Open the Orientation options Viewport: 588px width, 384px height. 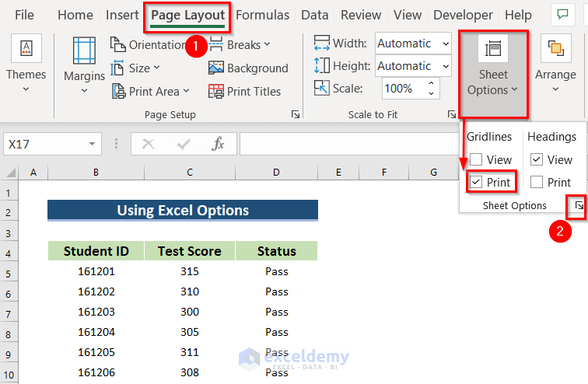148,44
